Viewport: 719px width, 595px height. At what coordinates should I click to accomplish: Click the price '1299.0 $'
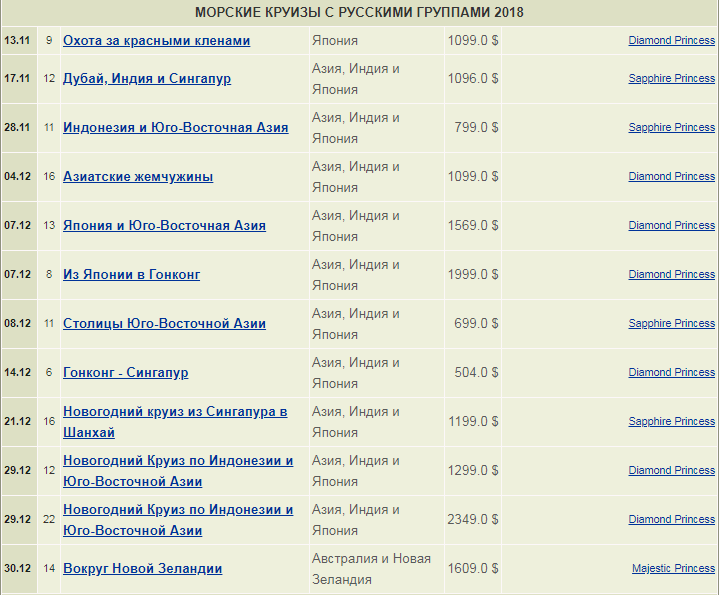[x=473, y=471]
